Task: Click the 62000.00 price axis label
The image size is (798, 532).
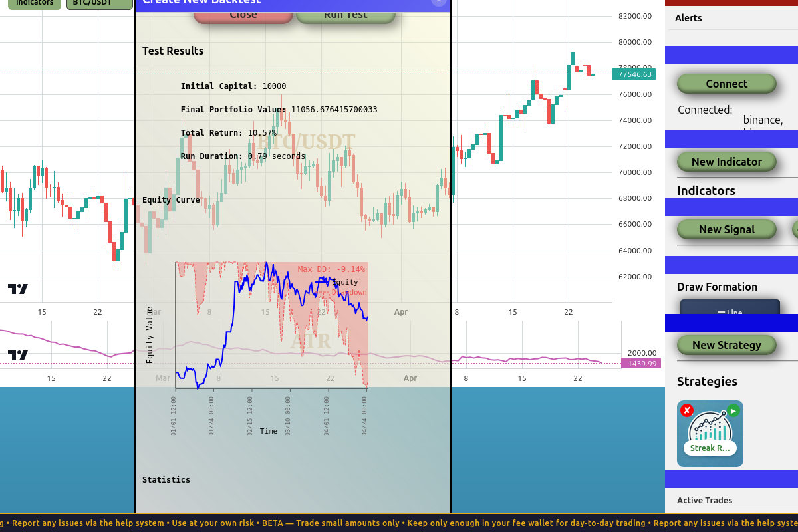Action: 634,277
